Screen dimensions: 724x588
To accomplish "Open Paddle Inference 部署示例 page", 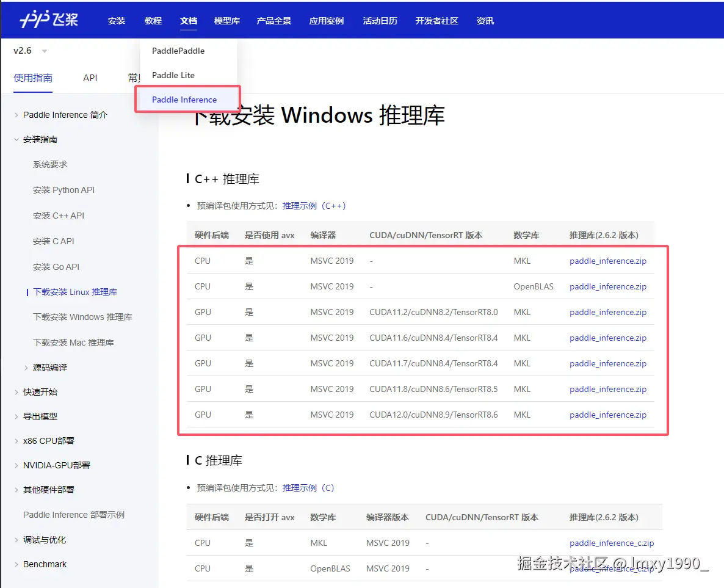I will [x=74, y=515].
